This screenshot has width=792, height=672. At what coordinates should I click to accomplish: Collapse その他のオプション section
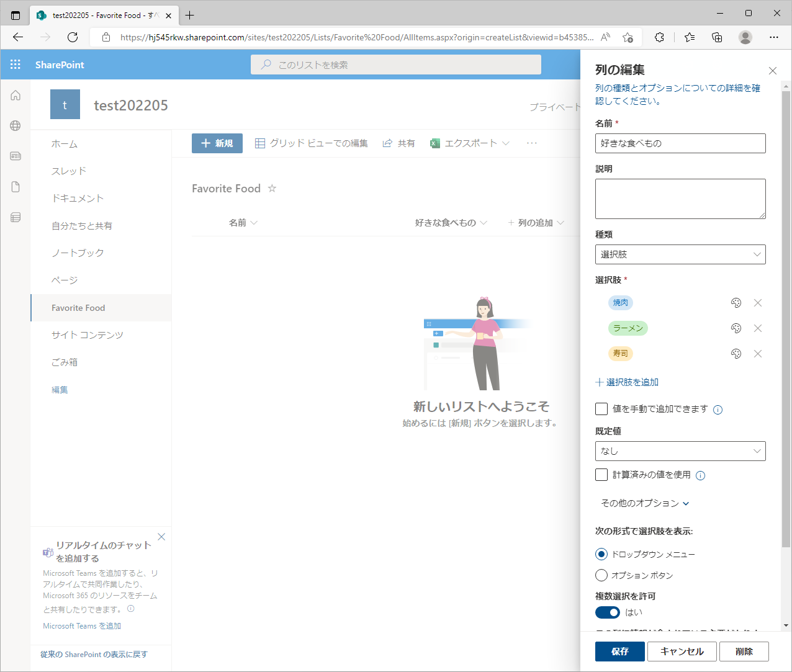(646, 503)
